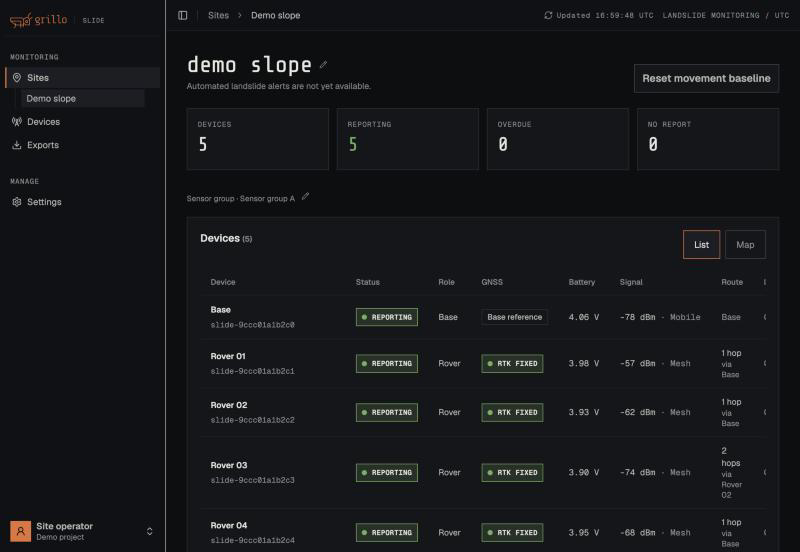Open Rover 01 device name
Viewport: 800px width, 552px height.
coord(228,356)
